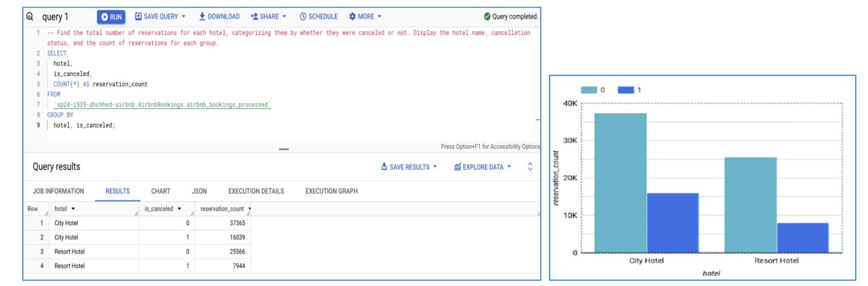Click the SAVE RESULTS download icon
The image size is (868, 286).
[384, 166]
